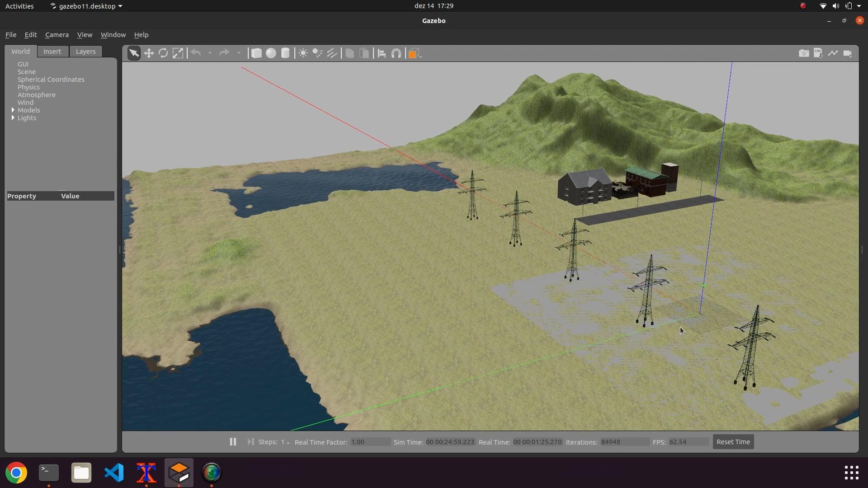Screen dimensions: 868x488
Task: Click the Paste icon in toolbar
Action: [x=364, y=53]
